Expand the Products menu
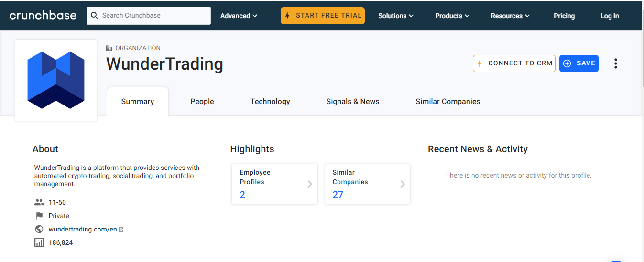Screen dimensions: 644x262 click(x=452, y=16)
